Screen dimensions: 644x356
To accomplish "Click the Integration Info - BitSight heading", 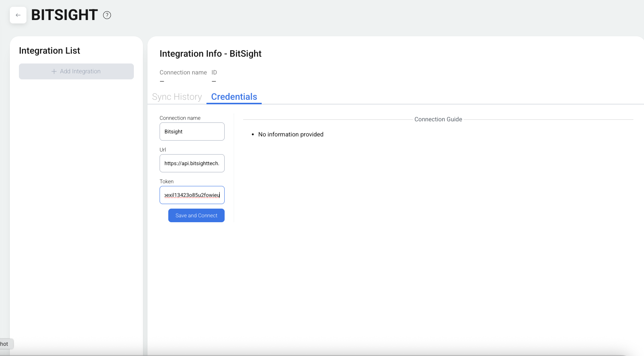I will (x=211, y=54).
